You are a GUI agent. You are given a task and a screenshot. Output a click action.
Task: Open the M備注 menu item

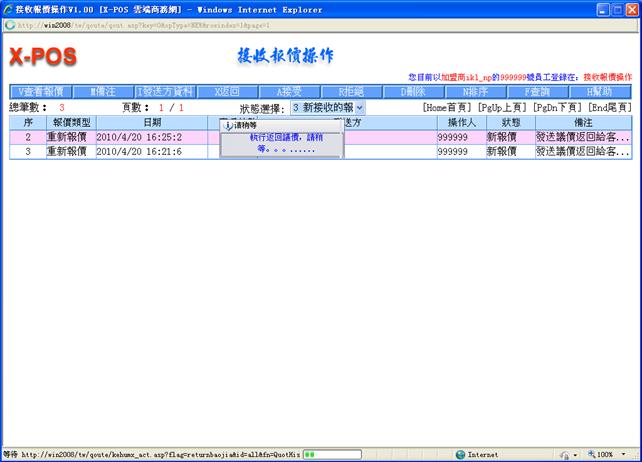tap(103, 91)
